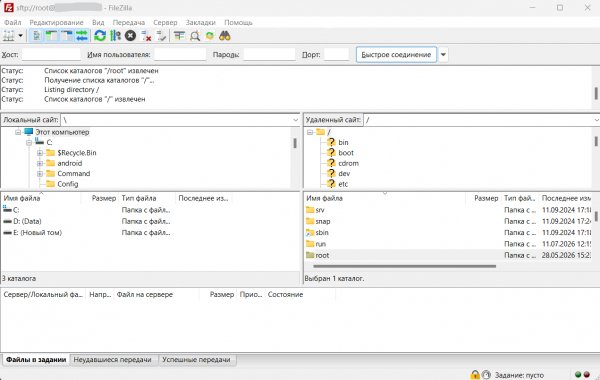This screenshot has width=600, height=380.
Task: Collapse the C: drive tree node
Action: click(29, 142)
